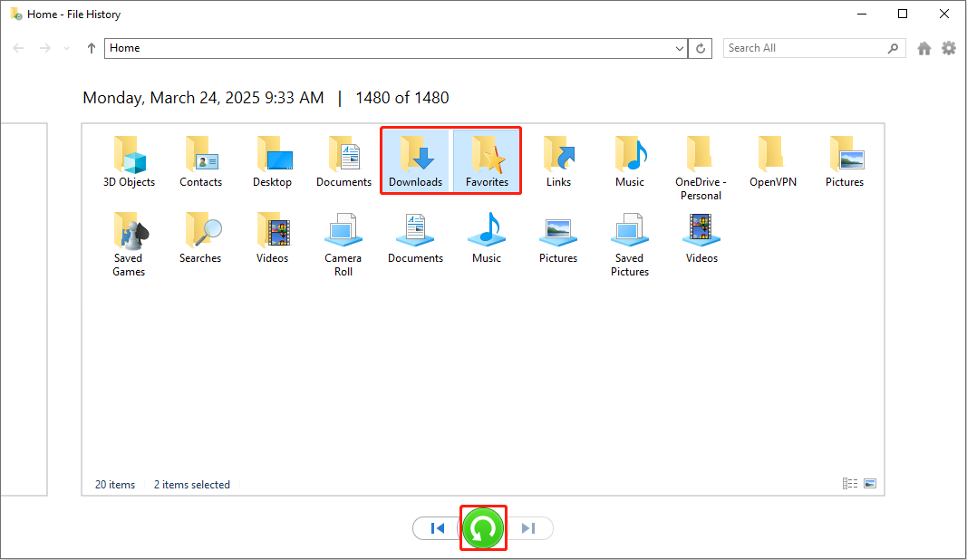Switch to details view layout
The height and width of the screenshot is (560, 967).
(850, 484)
